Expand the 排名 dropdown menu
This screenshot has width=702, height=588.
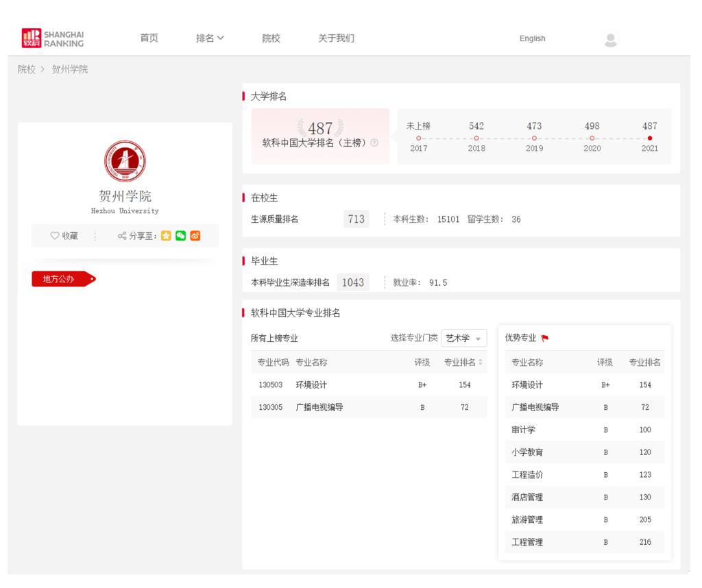(x=210, y=38)
